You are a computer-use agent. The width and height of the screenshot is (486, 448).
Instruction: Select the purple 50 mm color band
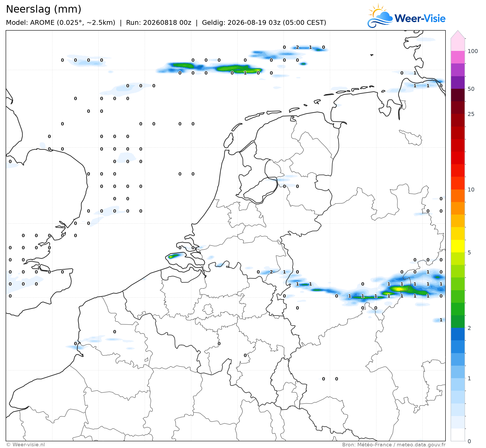click(458, 83)
